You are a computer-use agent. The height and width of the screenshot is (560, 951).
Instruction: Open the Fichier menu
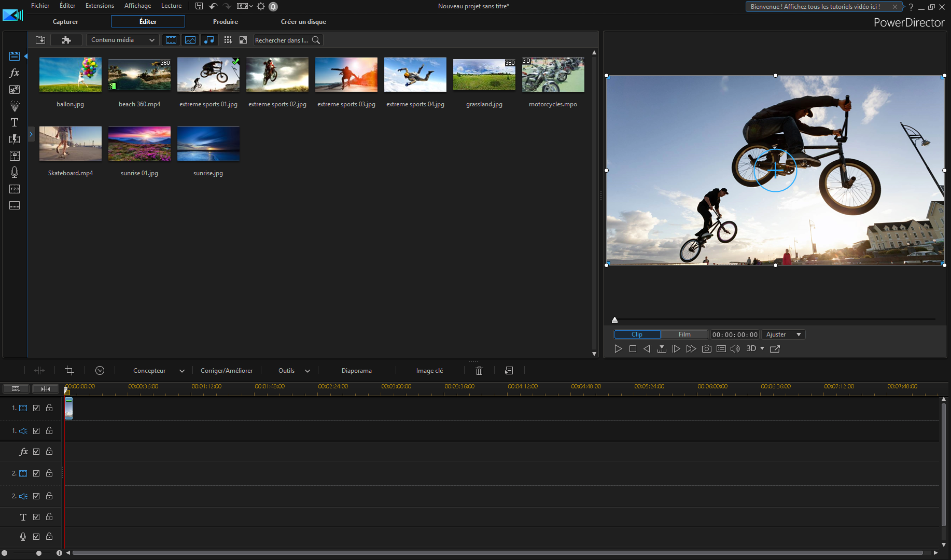pyautogui.click(x=40, y=6)
